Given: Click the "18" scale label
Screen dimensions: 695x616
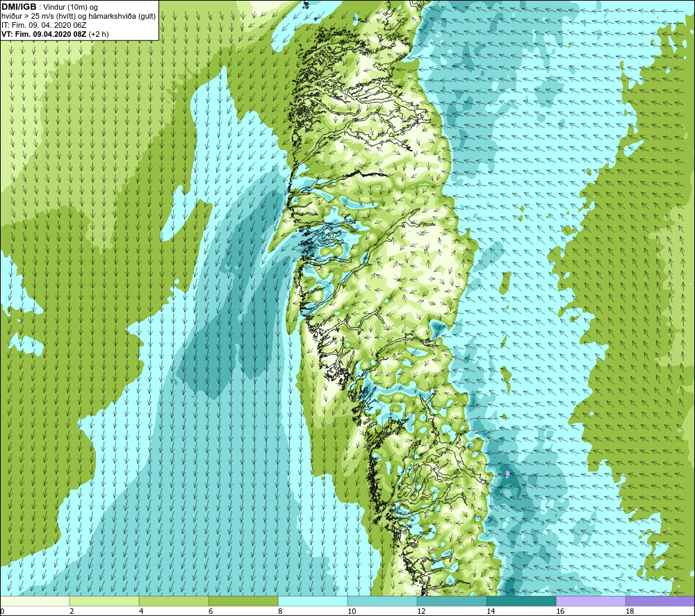Looking at the screenshot, I should [630, 612].
